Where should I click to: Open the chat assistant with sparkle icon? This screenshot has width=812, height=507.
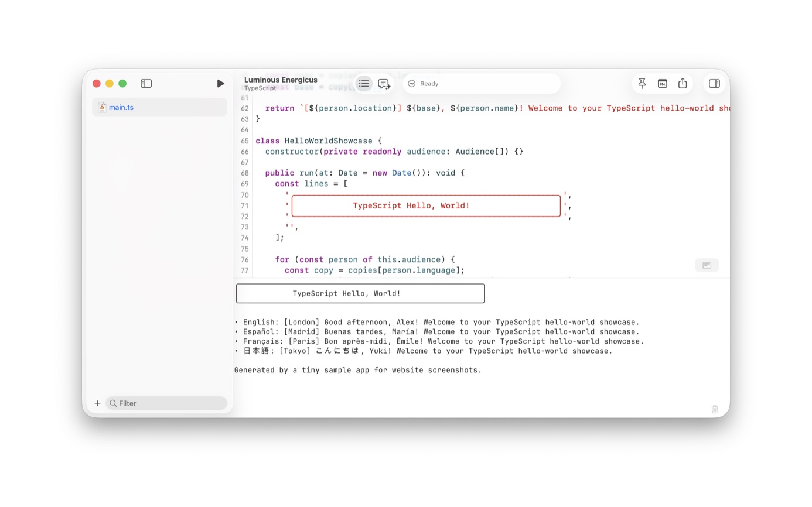[384, 84]
